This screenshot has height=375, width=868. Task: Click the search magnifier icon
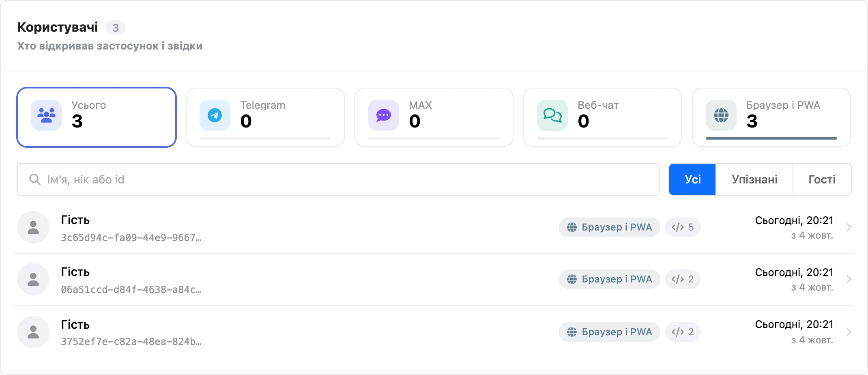[x=35, y=179]
